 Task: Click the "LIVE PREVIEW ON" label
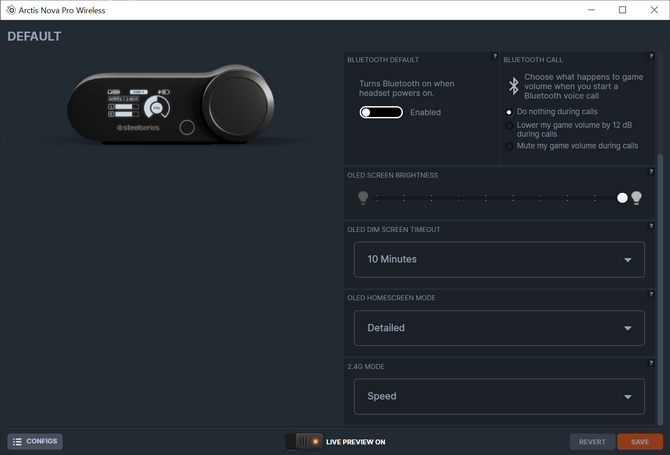pos(356,442)
